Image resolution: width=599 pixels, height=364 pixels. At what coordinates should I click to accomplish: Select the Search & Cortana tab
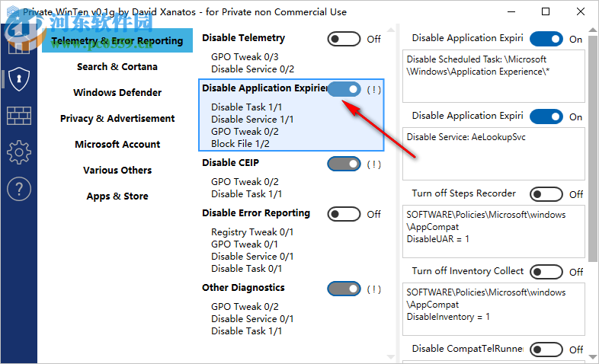click(117, 67)
